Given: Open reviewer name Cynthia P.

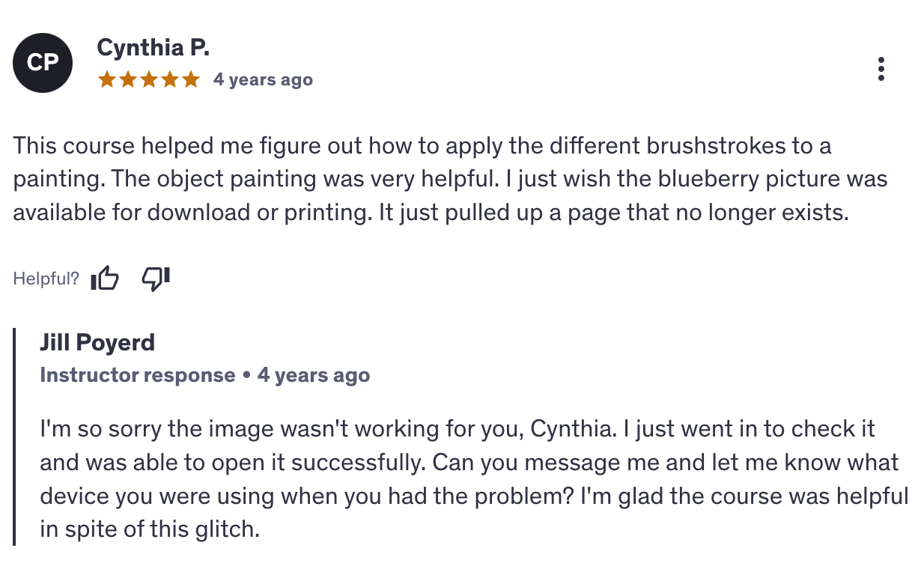Looking at the screenshot, I should (x=153, y=48).
